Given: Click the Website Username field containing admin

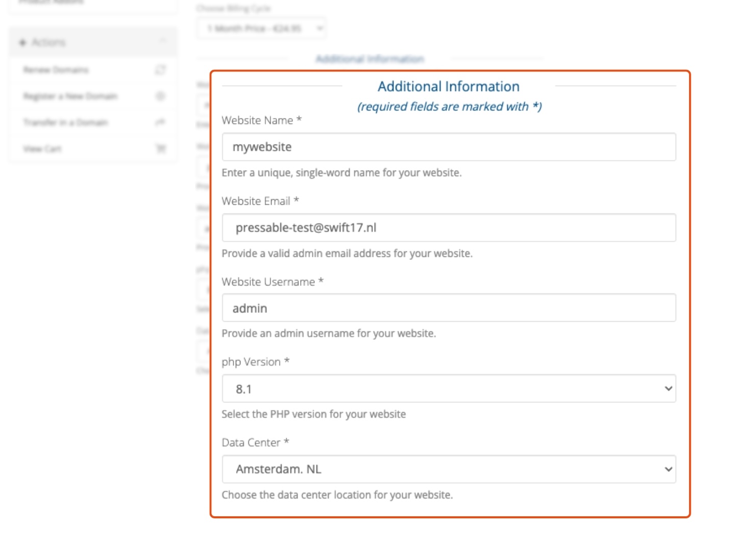Looking at the screenshot, I should pyautogui.click(x=449, y=308).
